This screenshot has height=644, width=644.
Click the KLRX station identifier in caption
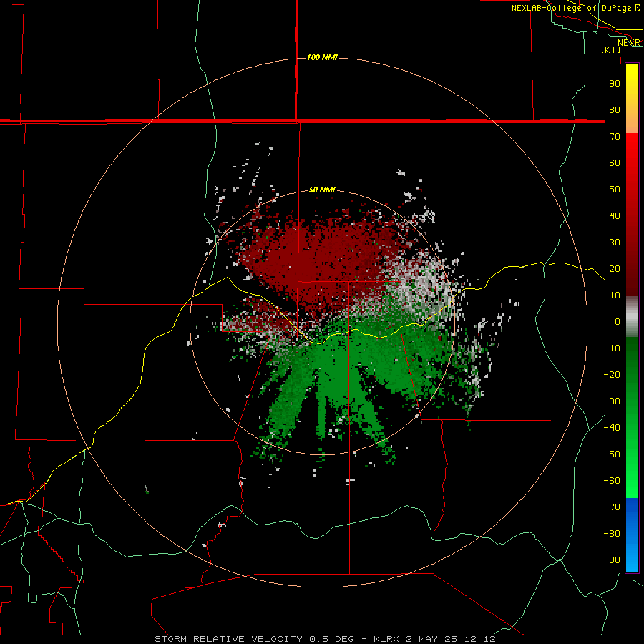click(x=388, y=639)
